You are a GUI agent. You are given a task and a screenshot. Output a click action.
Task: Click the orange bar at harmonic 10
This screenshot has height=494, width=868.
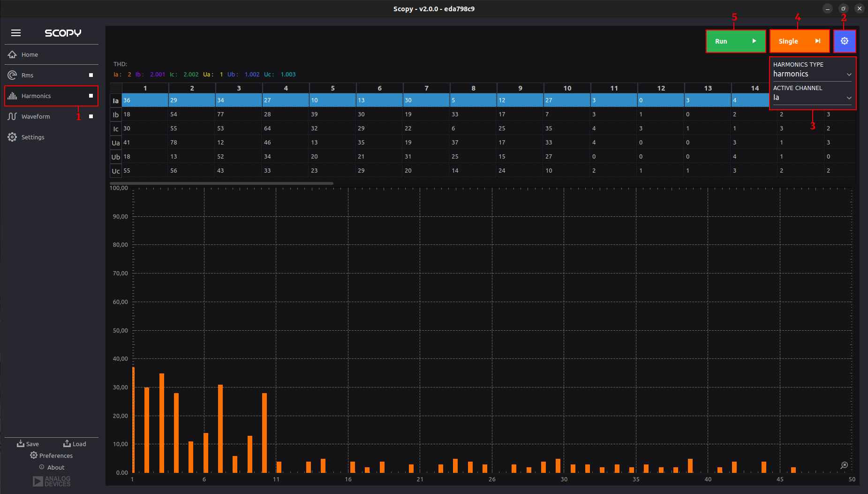(264, 433)
